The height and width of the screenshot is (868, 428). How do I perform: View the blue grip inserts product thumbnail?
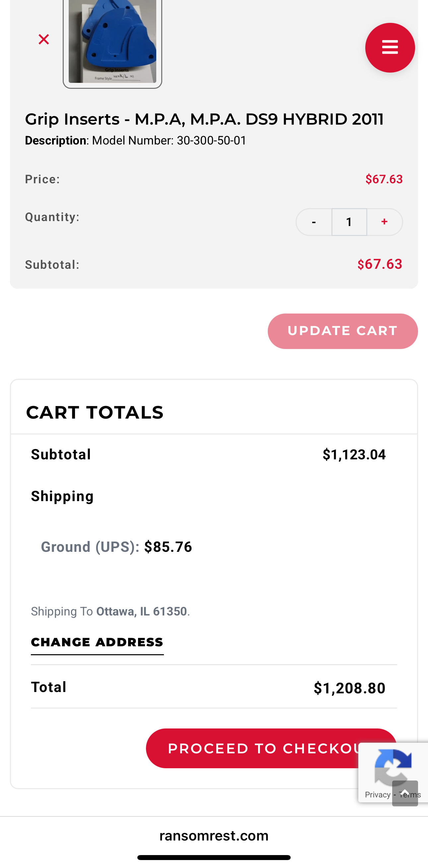point(112,42)
